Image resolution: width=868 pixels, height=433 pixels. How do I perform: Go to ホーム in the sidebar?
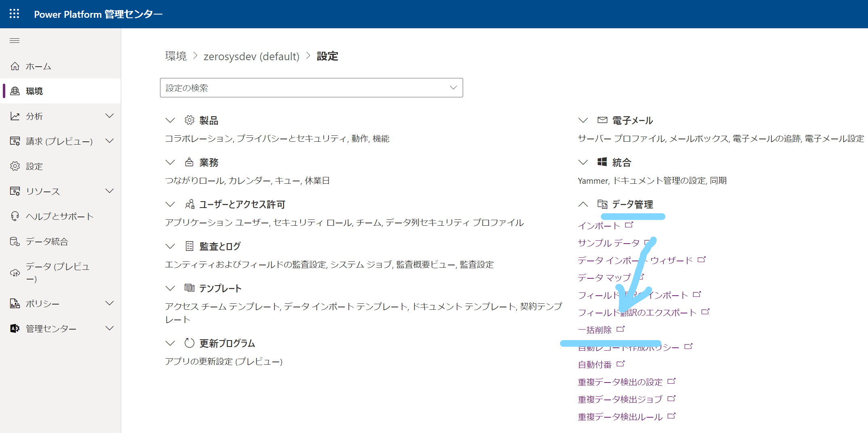pos(61,66)
